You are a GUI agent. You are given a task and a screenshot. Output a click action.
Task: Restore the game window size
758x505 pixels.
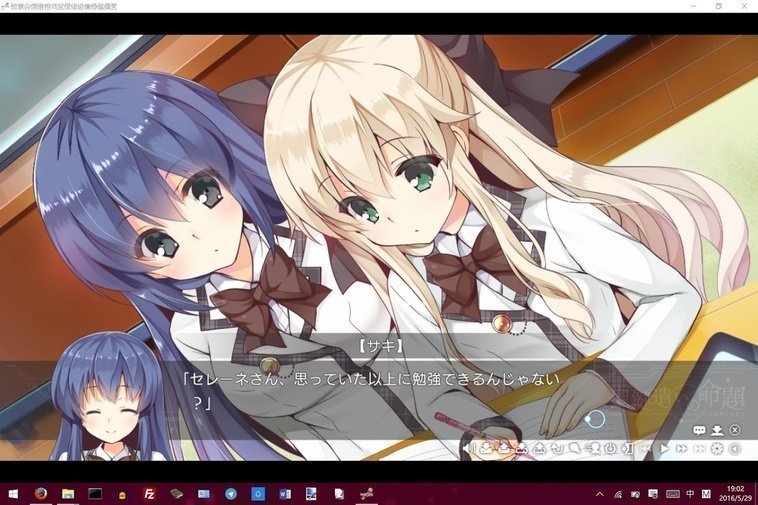(719, 6)
